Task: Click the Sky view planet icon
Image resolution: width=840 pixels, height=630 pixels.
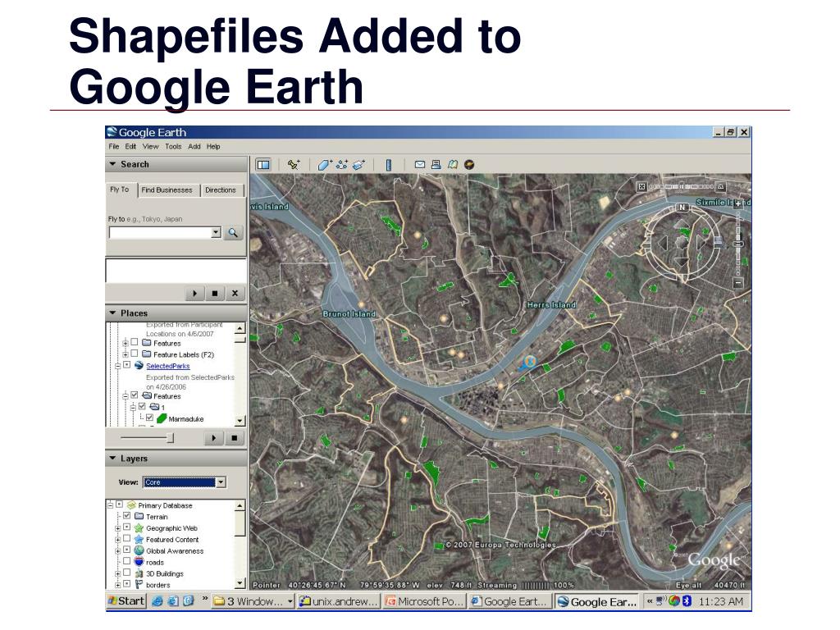Action: 469,164
